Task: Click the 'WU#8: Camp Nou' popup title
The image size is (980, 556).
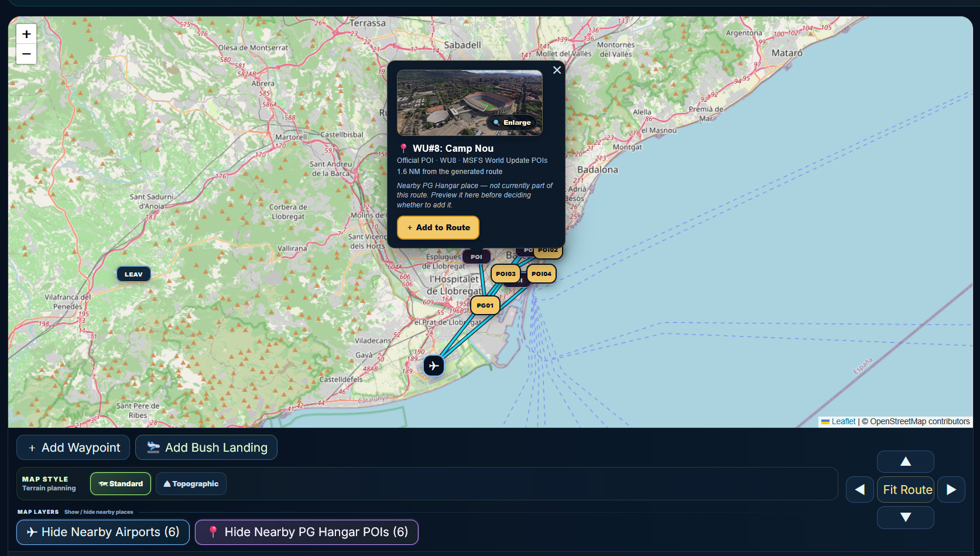Action: coord(453,149)
